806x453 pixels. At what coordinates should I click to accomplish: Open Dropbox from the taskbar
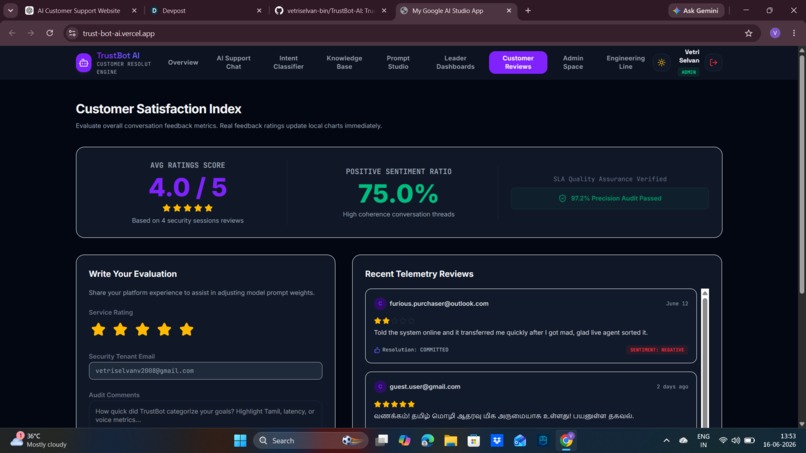(x=497, y=441)
